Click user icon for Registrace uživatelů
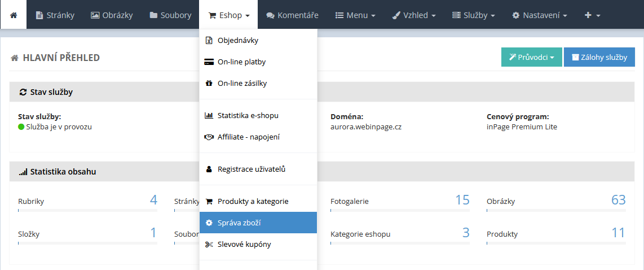 [209, 169]
